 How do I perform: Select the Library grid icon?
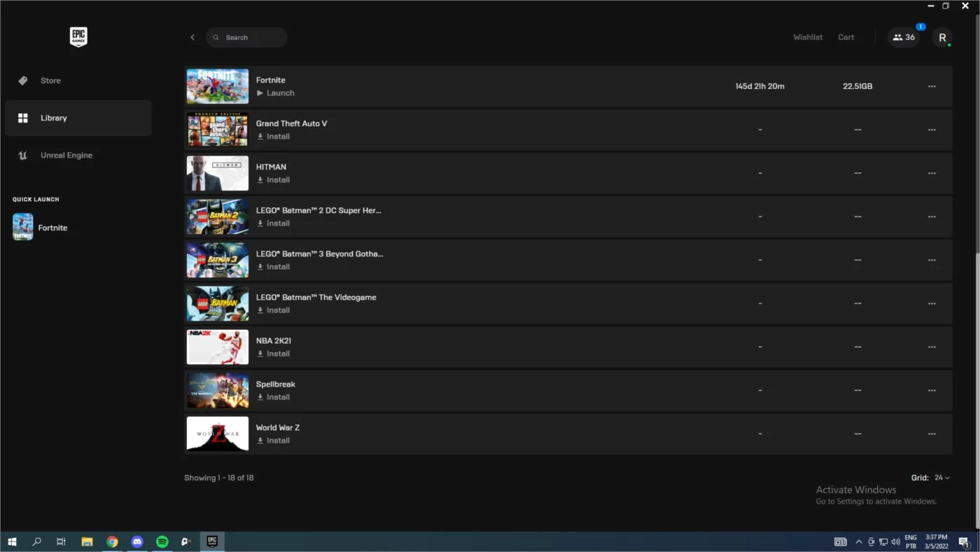tap(23, 118)
